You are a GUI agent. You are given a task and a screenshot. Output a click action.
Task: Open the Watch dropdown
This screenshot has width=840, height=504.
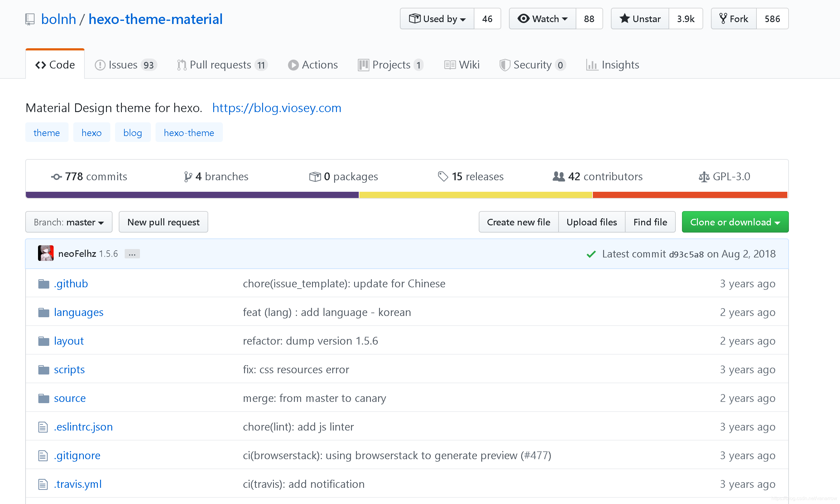(543, 19)
